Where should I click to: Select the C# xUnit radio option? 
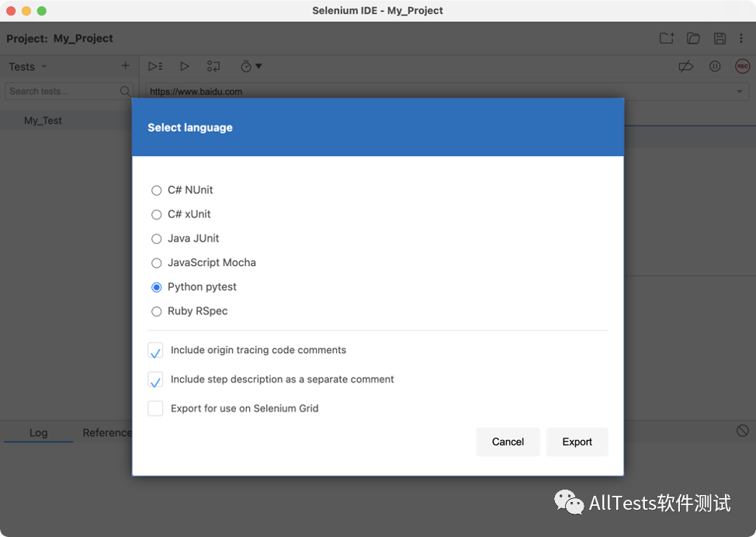[x=156, y=214]
